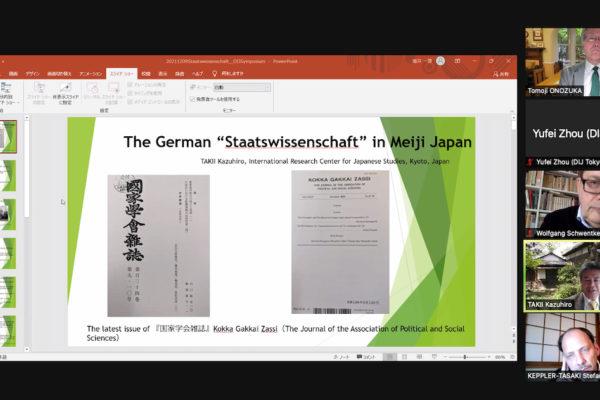The image size is (600, 400).
Task: Select the Slide Show (スライドショー) ribbon tab
Action: click(x=121, y=73)
